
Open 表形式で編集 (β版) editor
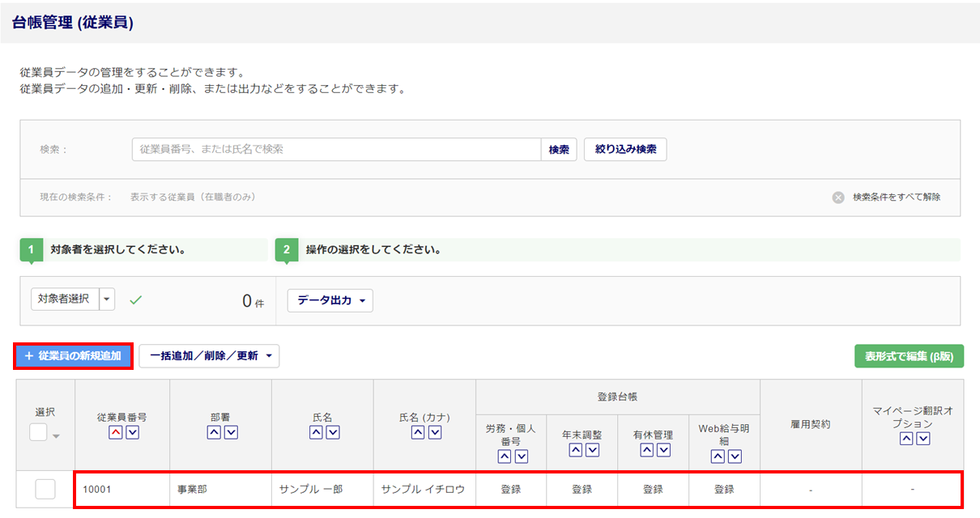pos(909,356)
